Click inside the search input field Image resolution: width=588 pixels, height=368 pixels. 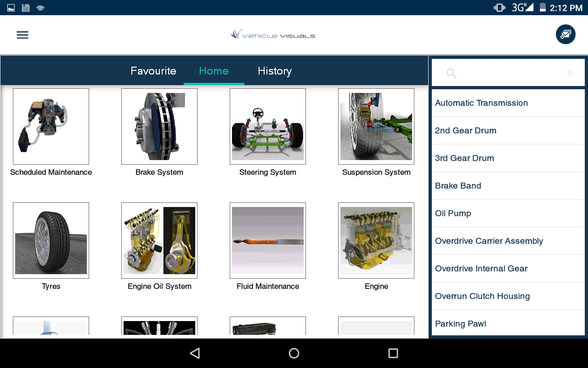[508, 73]
